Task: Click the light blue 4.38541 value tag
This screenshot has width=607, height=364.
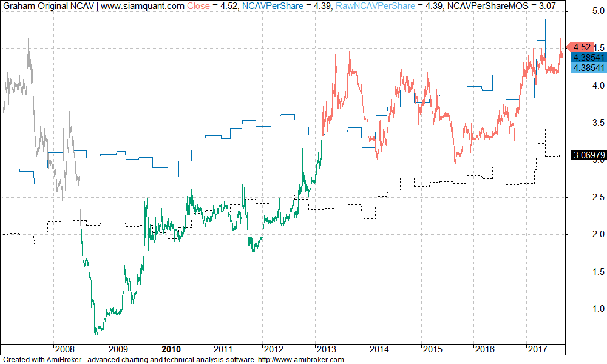Action: point(588,67)
